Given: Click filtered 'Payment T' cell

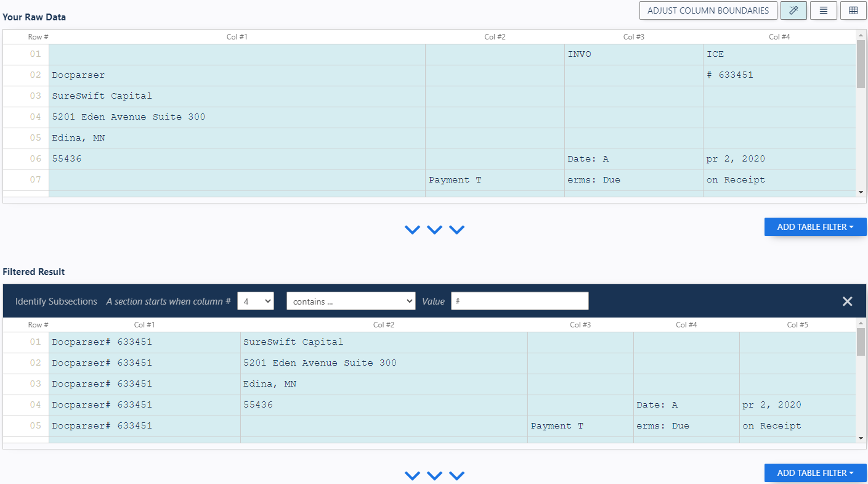Looking at the screenshot, I should tap(580, 426).
